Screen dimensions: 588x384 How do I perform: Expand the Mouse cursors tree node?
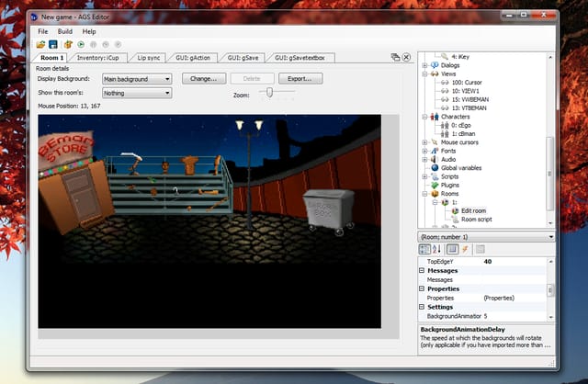pyautogui.click(x=424, y=142)
